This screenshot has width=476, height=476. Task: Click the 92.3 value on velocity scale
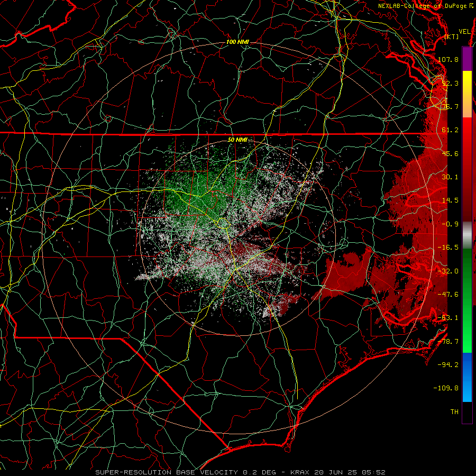450,83
